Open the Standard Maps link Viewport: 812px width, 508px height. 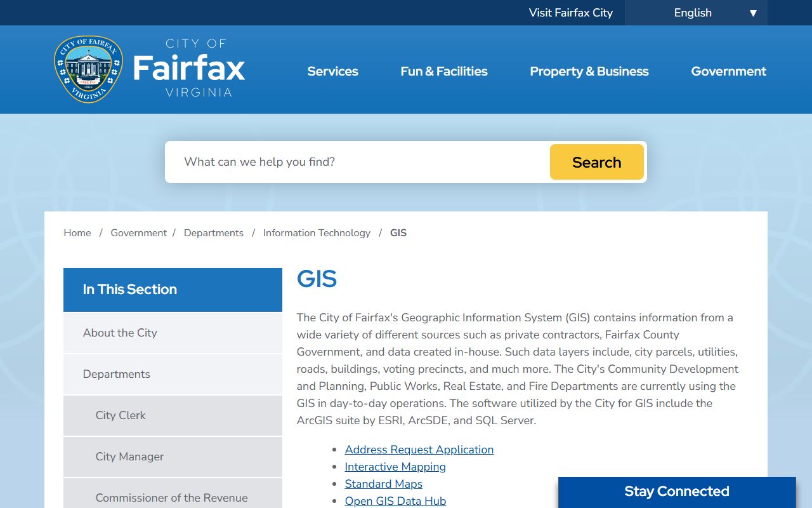point(384,484)
